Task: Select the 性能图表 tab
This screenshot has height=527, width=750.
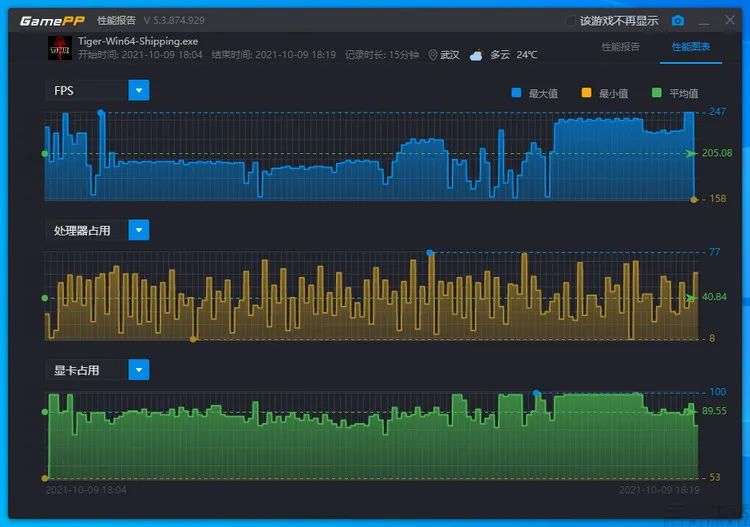Action: click(690, 47)
